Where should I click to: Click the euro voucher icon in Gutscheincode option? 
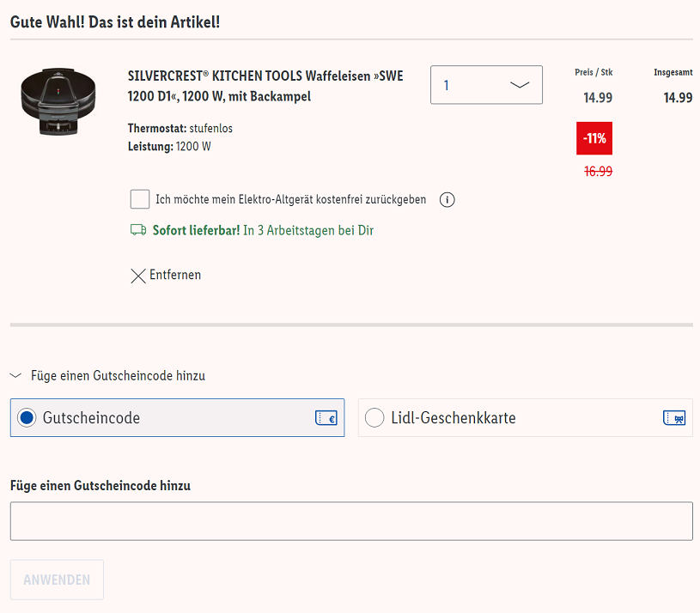coord(326,418)
